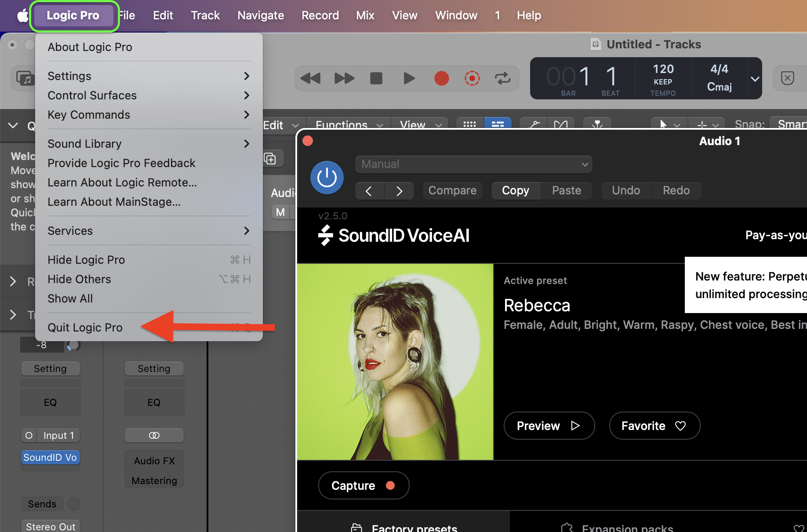Click the SoundID VoiceAI logo icon
This screenshot has width=807, height=532.
point(326,235)
